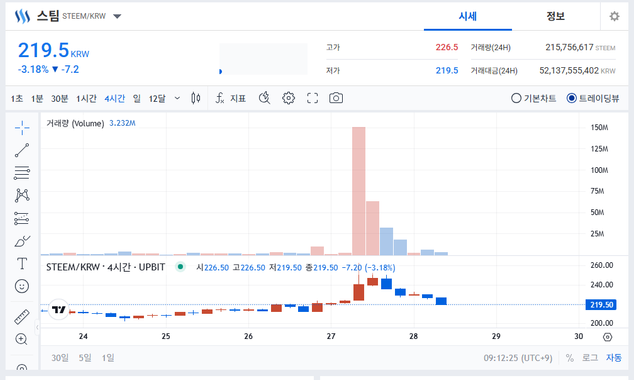Open chart settings gear in toolbar

288,98
